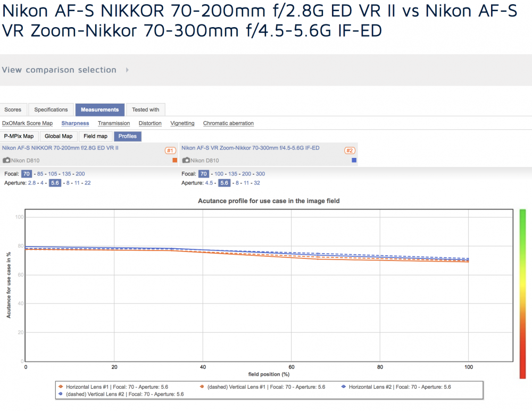Switch to the Specifications tab
Image resolution: width=532 pixels, height=411 pixels.
coord(51,110)
